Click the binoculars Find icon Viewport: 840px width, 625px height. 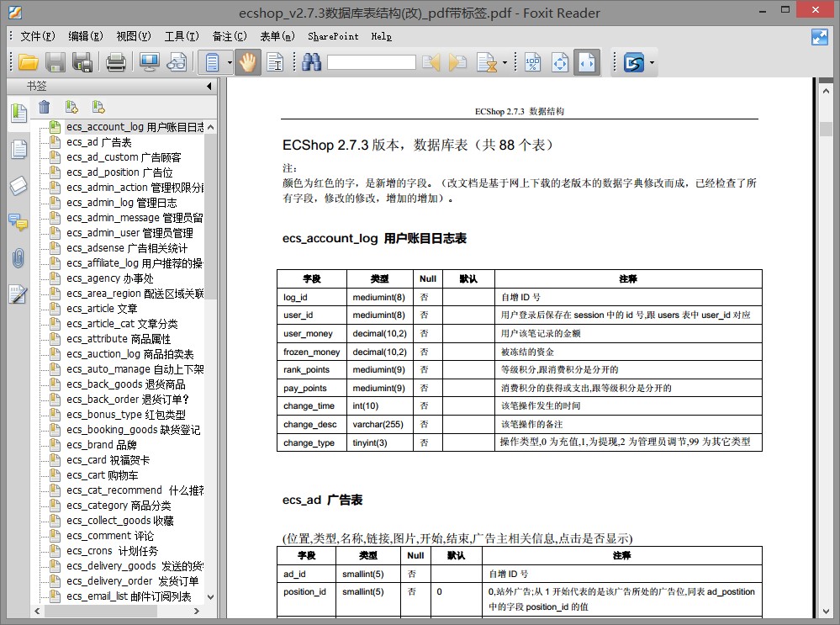[x=311, y=63]
